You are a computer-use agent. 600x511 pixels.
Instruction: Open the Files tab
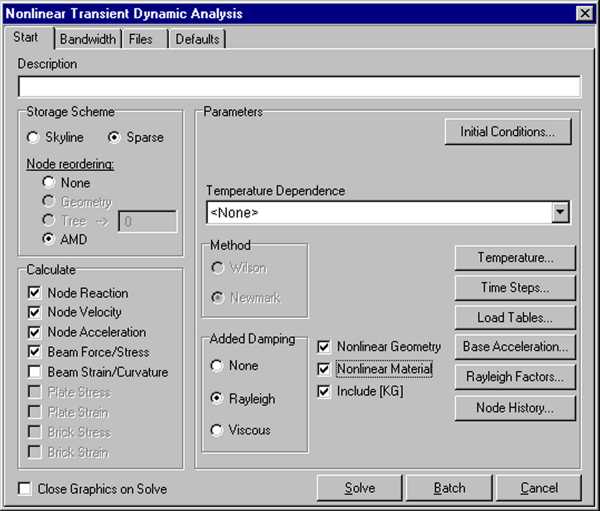pyautogui.click(x=141, y=39)
